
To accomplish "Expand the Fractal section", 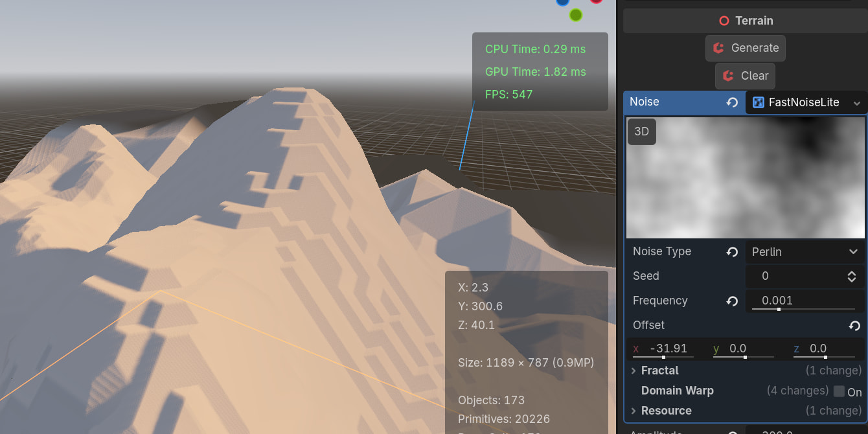I will click(634, 371).
